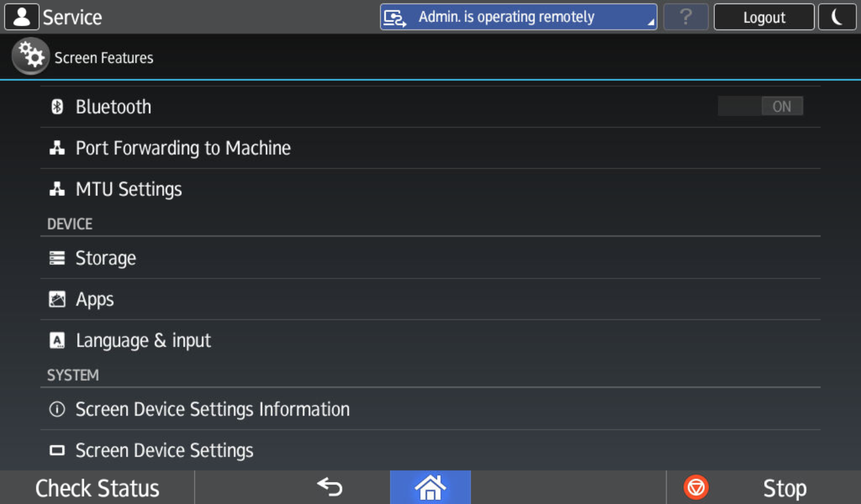Image resolution: width=861 pixels, height=504 pixels.
Task: Click the MTU Settings network icon
Action: point(57,189)
